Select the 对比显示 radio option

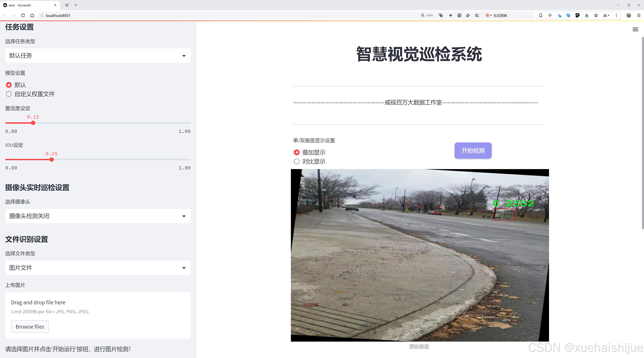(x=297, y=161)
